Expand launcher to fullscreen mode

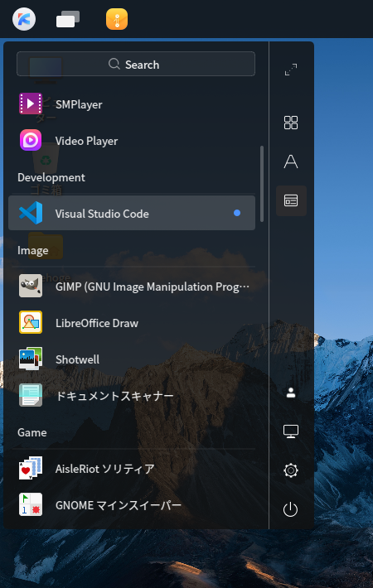click(x=291, y=70)
